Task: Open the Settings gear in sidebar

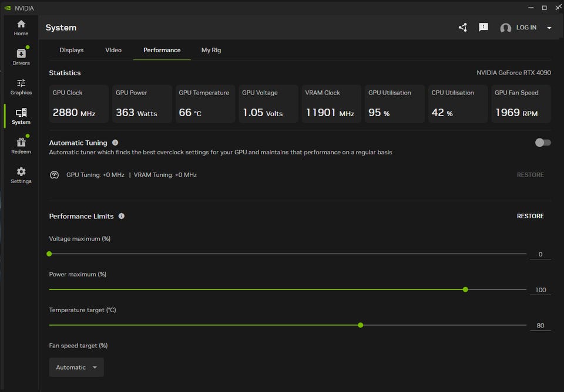Action: tap(21, 175)
